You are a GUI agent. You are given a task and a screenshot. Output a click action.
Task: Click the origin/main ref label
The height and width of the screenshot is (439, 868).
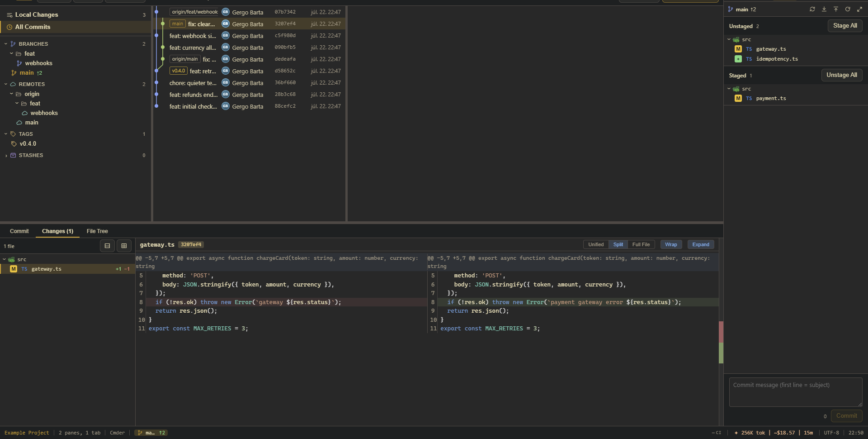tap(185, 59)
